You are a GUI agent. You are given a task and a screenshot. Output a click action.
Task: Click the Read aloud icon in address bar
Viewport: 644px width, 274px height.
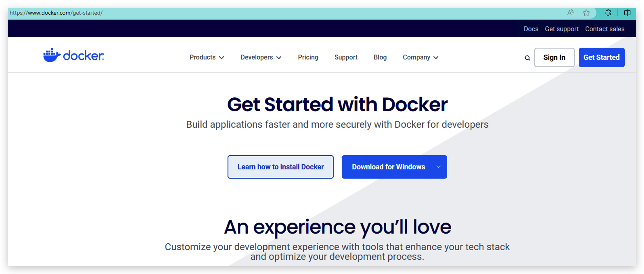click(570, 13)
